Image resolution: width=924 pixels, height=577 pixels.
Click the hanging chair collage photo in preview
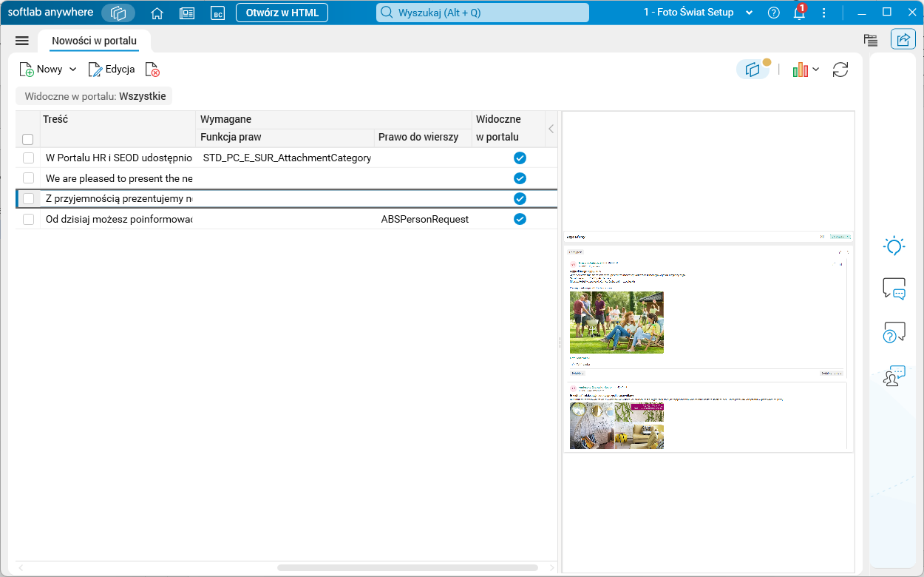(x=616, y=425)
